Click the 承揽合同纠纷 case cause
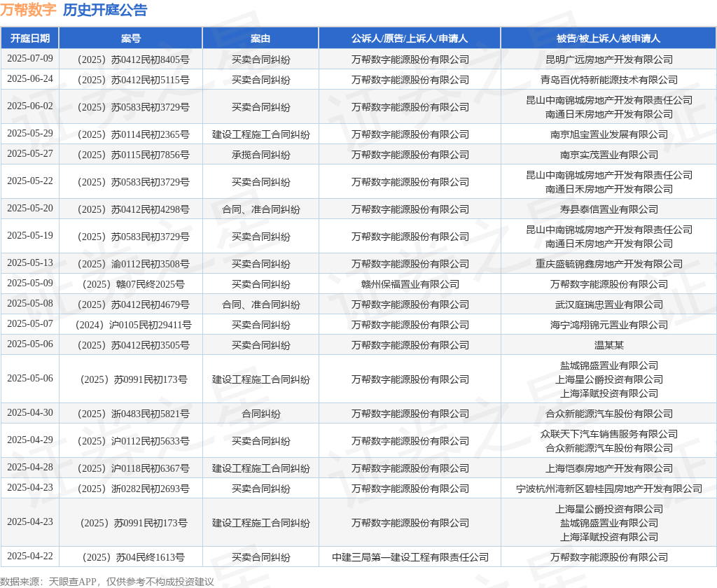Screen dimensions: 717x588 [260, 155]
